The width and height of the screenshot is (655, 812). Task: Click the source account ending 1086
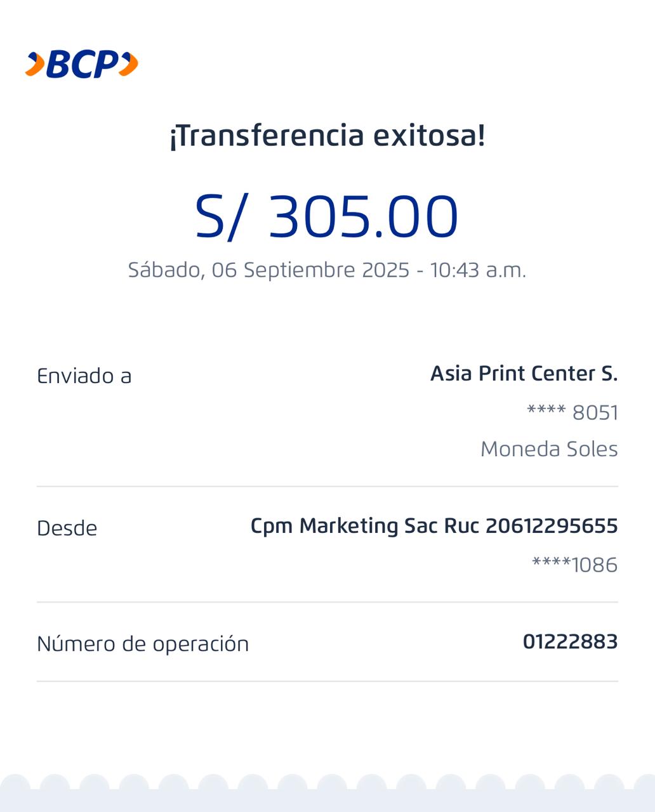click(574, 565)
